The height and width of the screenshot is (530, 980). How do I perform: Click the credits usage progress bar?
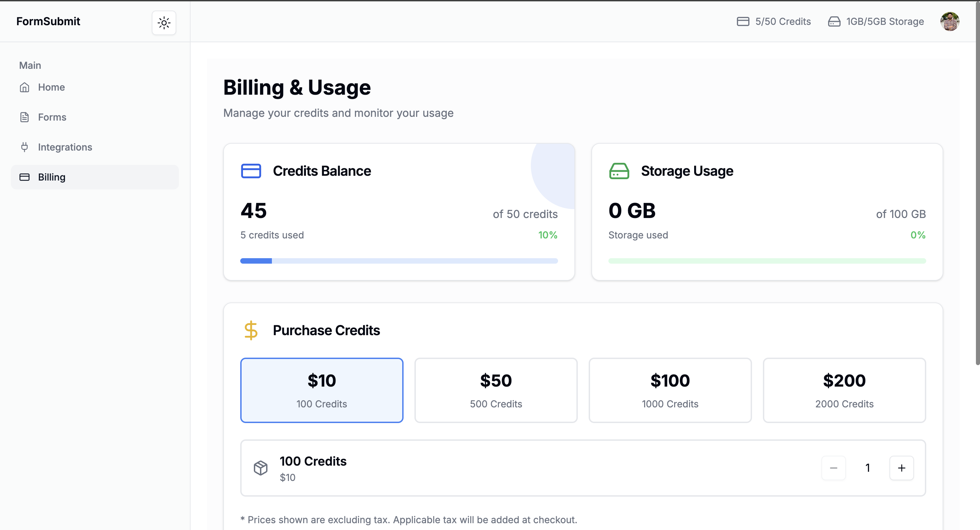click(399, 261)
